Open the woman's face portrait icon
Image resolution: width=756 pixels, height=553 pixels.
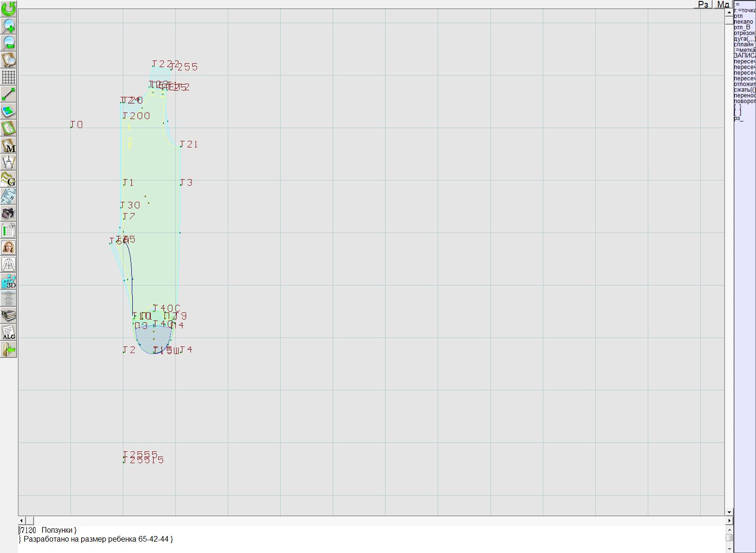point(9,247)
